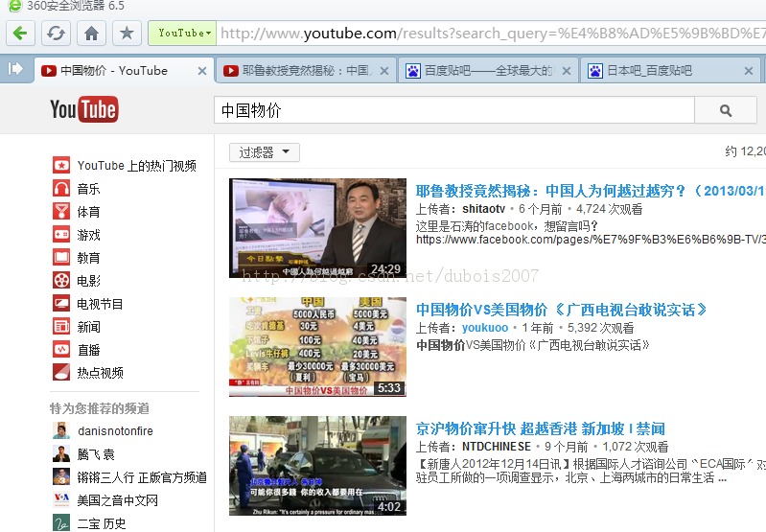The image size is (766, 532).
Task: Close the 耶鲁教授竟然揭秘 tab
Action: tap(384, 71)
